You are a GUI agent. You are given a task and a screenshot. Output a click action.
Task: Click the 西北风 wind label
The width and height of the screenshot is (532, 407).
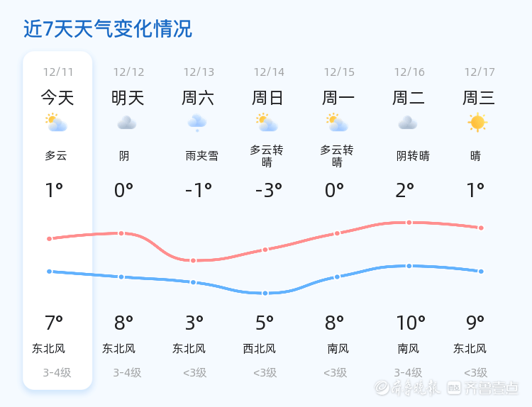(x=259, y=349)
